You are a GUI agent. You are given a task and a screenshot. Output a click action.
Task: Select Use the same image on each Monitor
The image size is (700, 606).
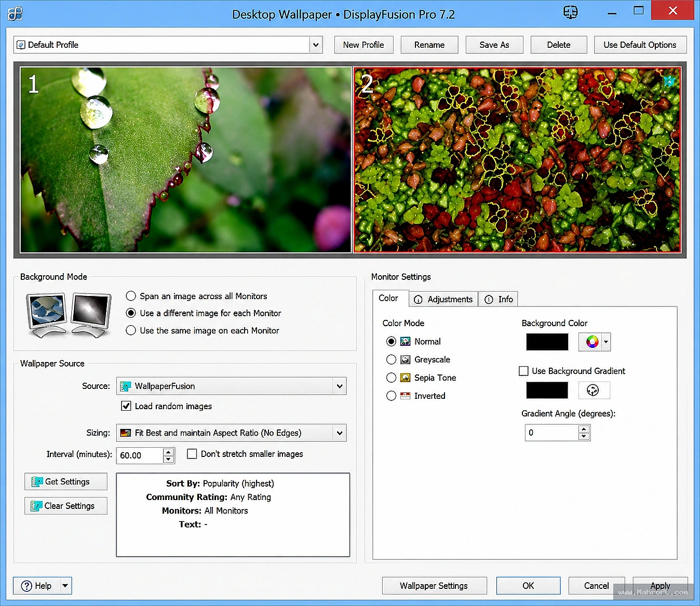click(x=131, y=330)
